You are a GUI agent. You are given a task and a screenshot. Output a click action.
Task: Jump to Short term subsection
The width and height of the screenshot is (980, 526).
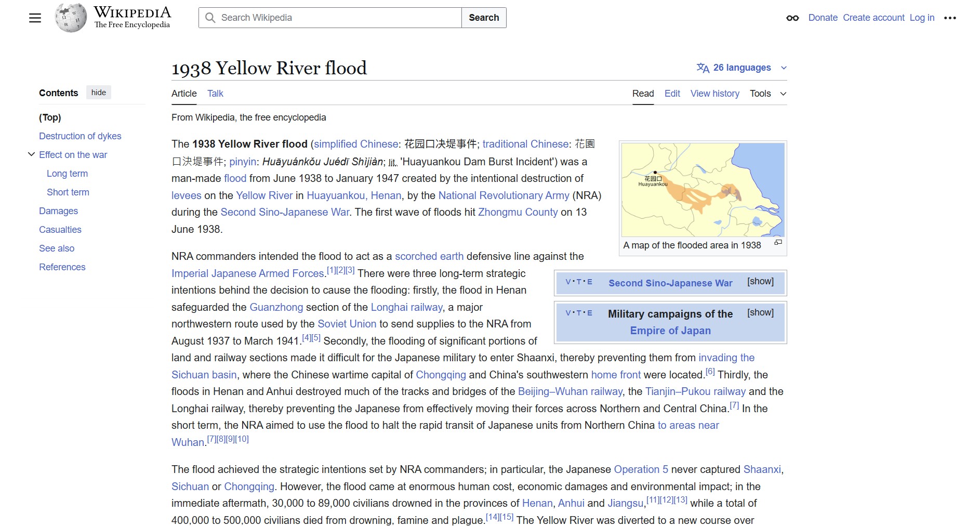pyautogui.click(x=68, y=192)
